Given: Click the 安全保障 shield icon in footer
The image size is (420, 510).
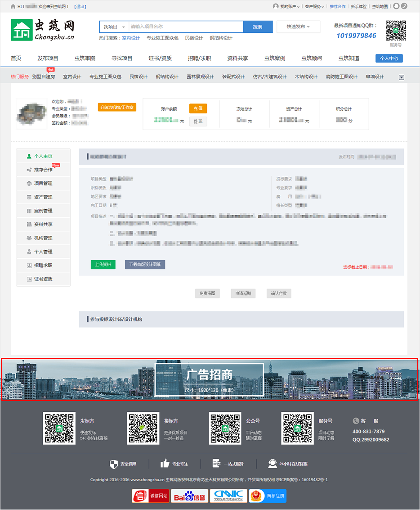Looking at the screenshot, I should [x=114, y=464].
